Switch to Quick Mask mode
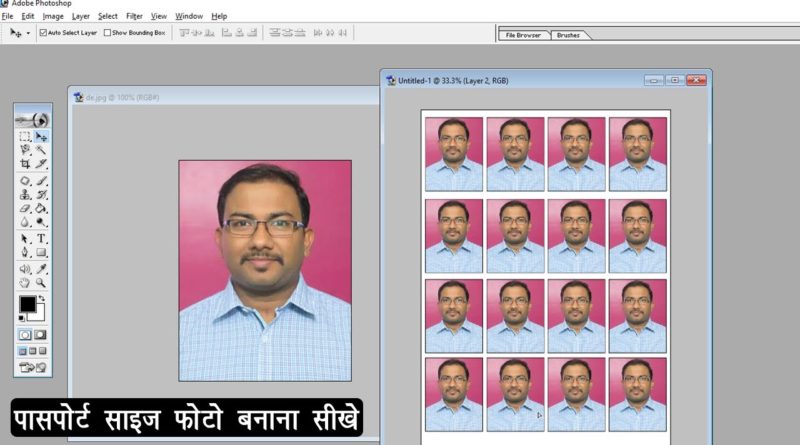This screenshot has width=800, height=445. pos(41,335)
